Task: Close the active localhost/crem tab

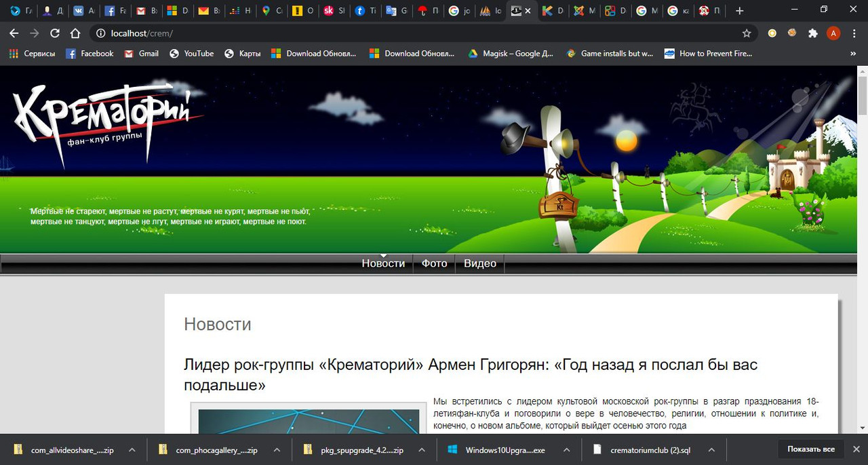Action: (529, 11)
